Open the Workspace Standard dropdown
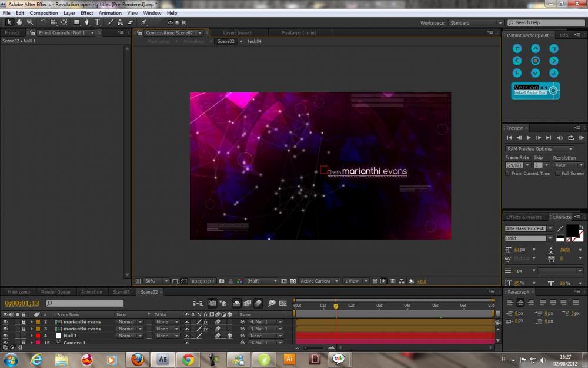The image size is (588, 368). tap(476, 23)
